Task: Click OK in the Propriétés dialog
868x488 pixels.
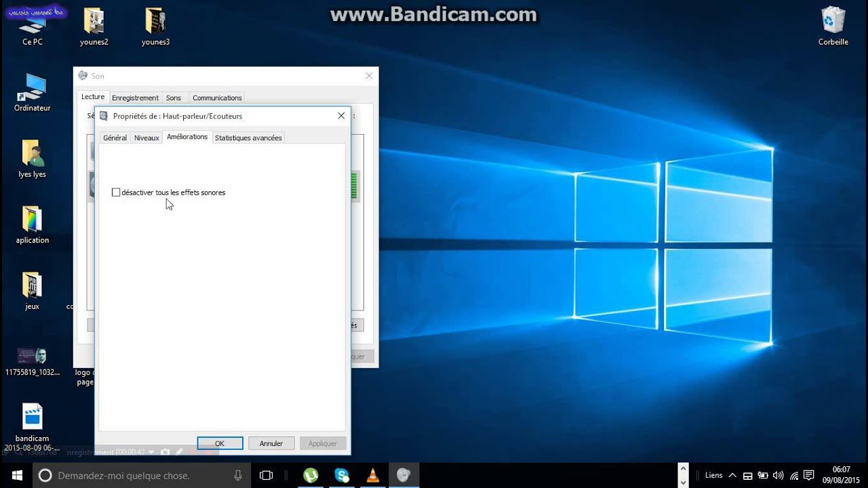Action: [220, 443]
